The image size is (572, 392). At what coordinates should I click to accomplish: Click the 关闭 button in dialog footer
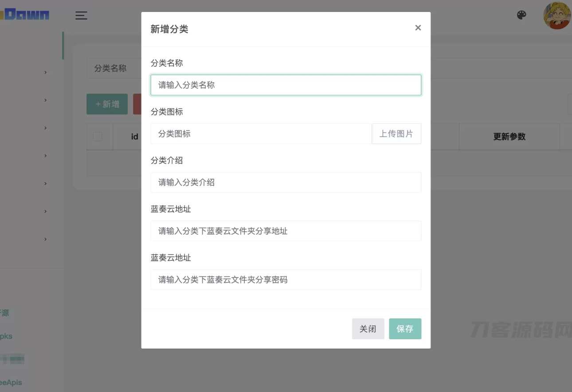[x=368, y=329]
